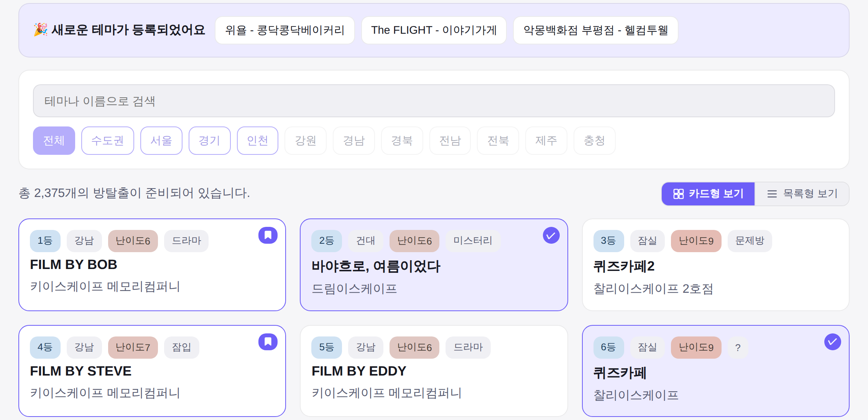This screenshot has height=420, width=868.
Task: Click the 찰리이스케이프 2호점 store name
Action: (653, 289)
